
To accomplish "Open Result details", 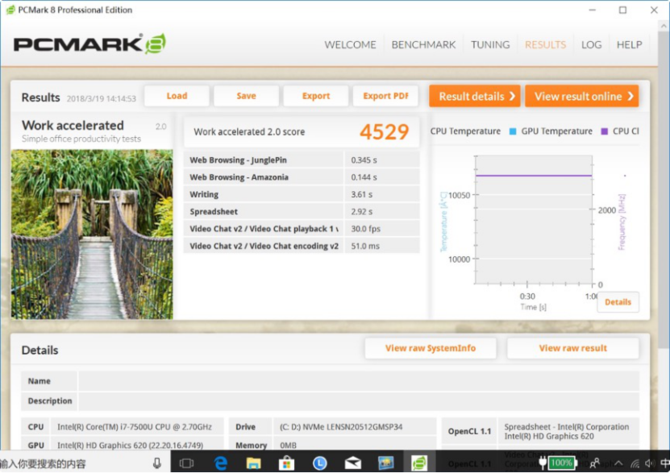I will [x=475, y=96].
